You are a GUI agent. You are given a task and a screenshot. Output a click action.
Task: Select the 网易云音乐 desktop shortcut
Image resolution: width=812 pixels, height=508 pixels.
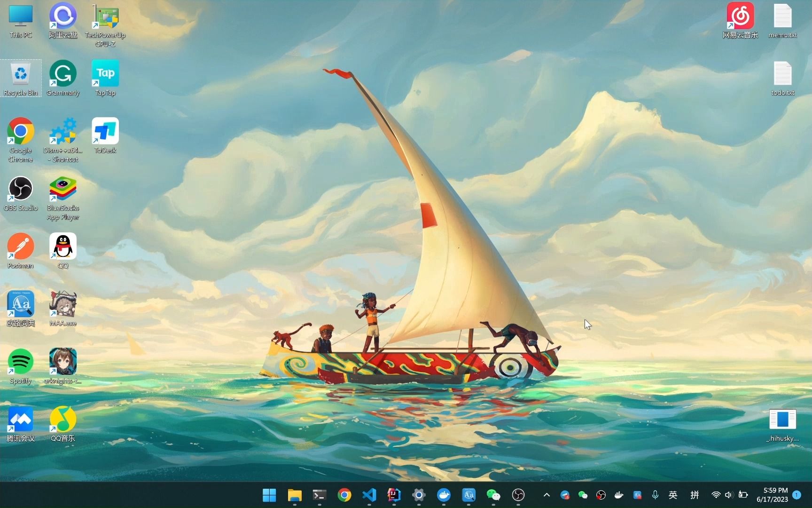coord(741,22)
